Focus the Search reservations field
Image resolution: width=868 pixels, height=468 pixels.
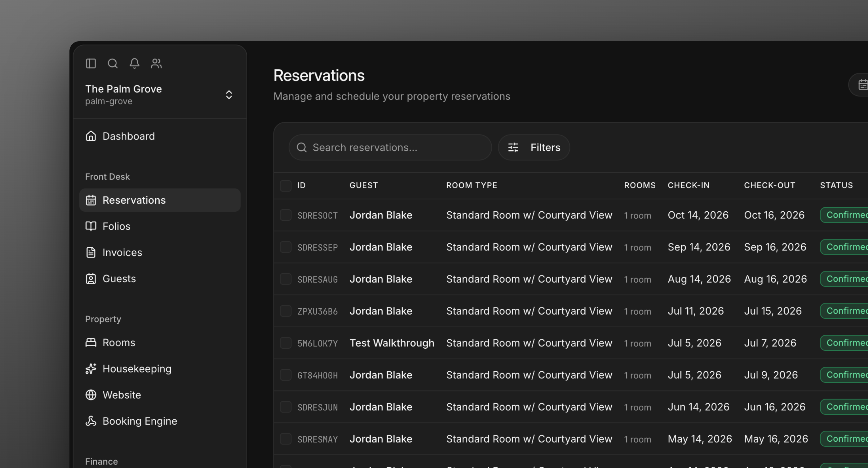coord(390,147)
